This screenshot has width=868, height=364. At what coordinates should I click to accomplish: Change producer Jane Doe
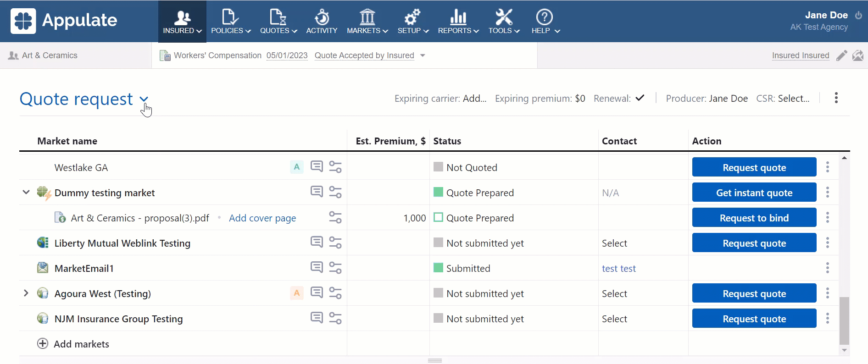click(x=728, y=99)
